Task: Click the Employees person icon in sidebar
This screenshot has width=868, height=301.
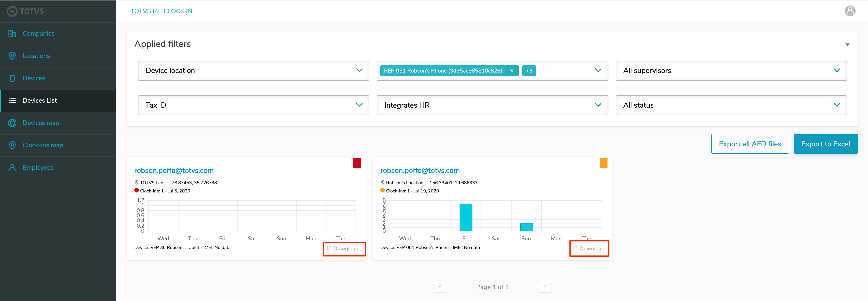Action: tap(12, 167)
